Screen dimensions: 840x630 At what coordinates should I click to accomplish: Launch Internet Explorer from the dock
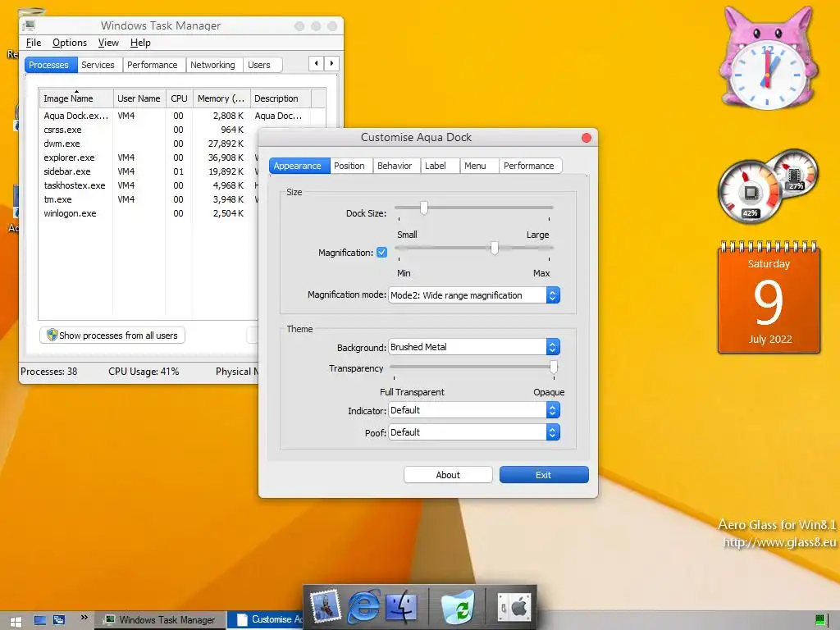363,607
